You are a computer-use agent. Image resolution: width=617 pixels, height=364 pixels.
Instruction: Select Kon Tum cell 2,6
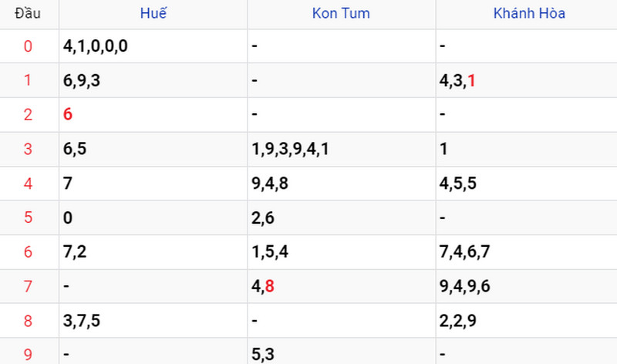click(262, 217)
